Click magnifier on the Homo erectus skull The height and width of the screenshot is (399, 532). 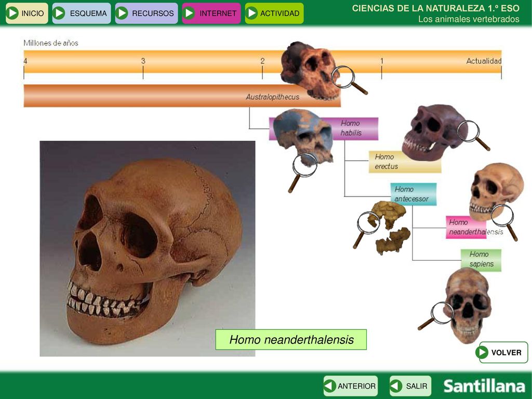coord(473,136)
